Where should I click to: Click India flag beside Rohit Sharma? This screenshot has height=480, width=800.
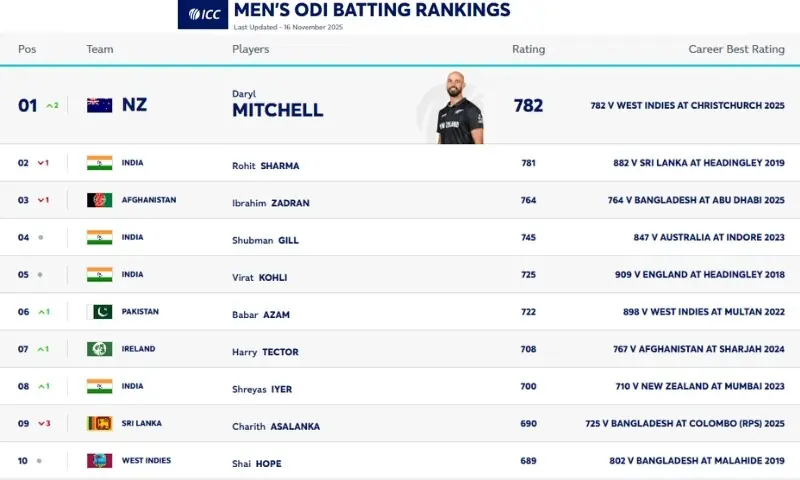[x=99, y=163]
